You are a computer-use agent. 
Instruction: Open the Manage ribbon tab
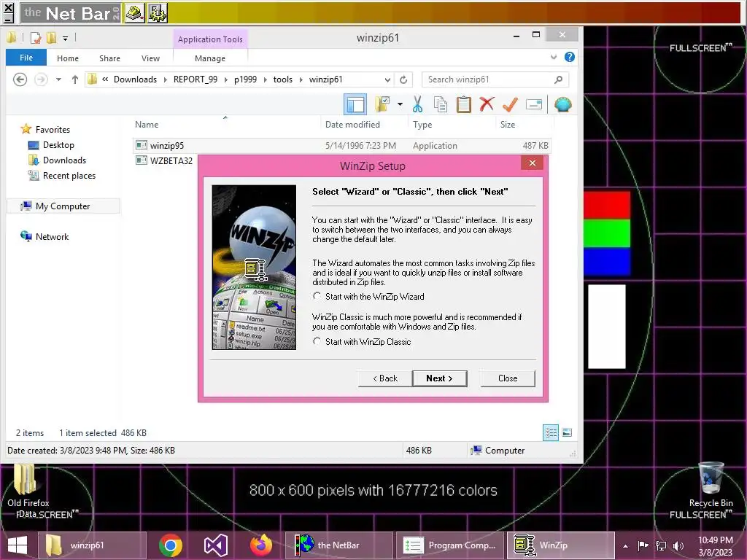pos(210,58)
